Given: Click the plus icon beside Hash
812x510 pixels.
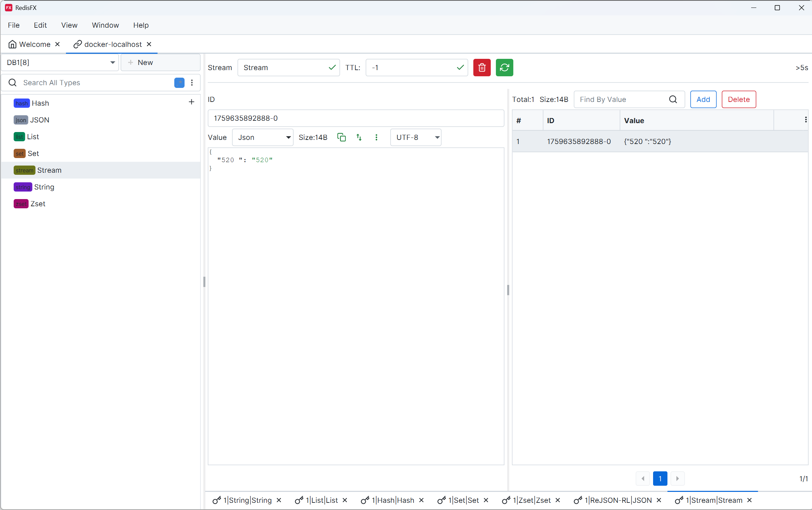Looking at the screenshot, I should point(191,102).
